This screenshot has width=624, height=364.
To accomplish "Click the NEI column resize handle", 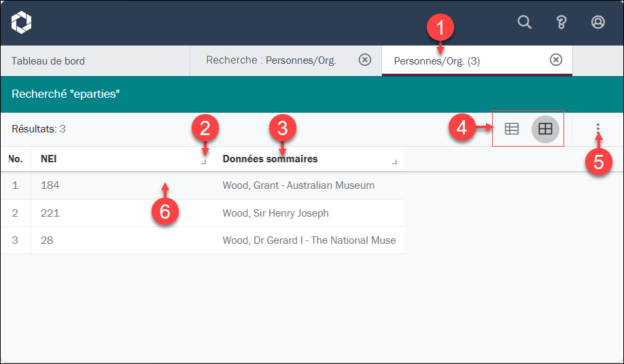I will [204, 162].
